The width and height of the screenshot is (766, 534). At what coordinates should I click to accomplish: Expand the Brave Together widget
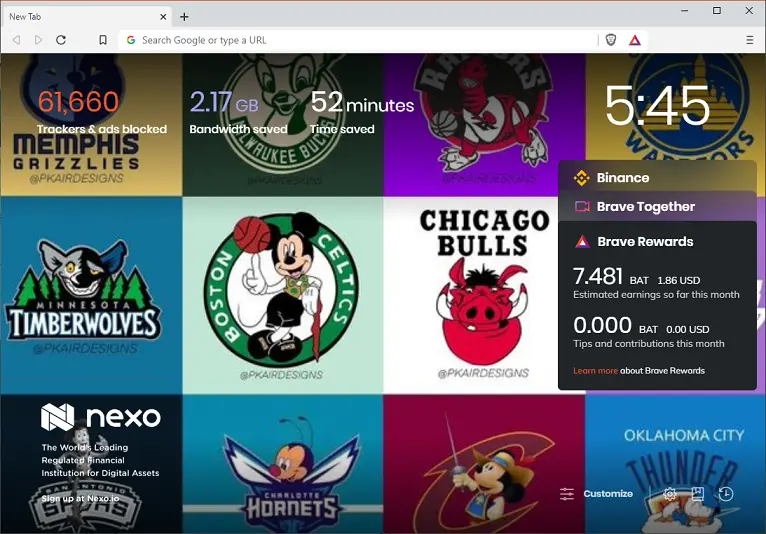click(658, 207)
